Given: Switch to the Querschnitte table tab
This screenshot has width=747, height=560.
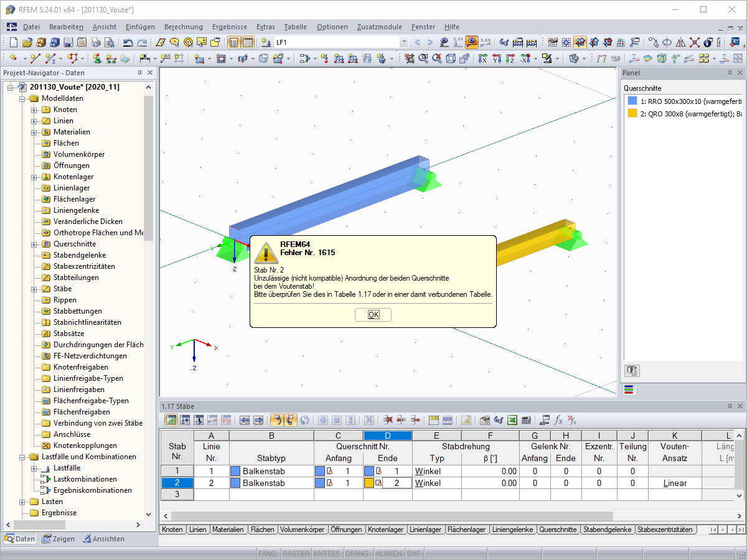Looking at the screenshot, I should pos(558,530).
